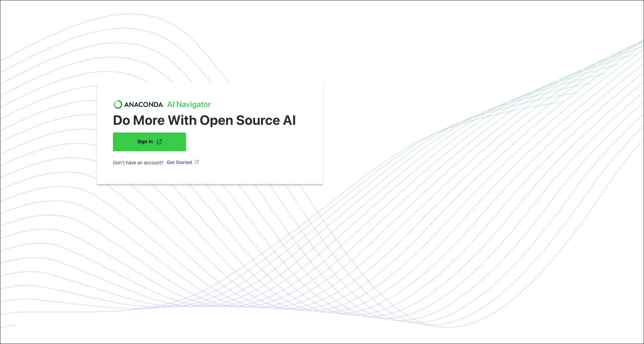Viewport: 644px width, 344px height.
Task: Click the Do More With Open Source AI heading
Action: point(204,120)
